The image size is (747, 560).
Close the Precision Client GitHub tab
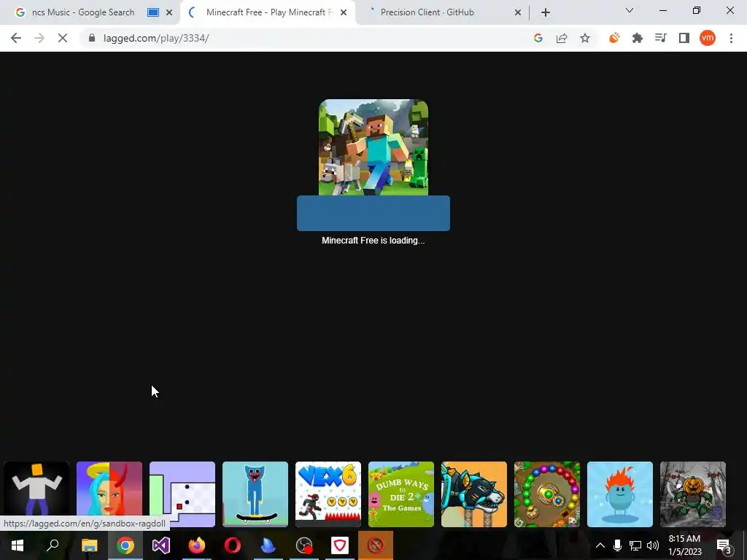point(518,12)
